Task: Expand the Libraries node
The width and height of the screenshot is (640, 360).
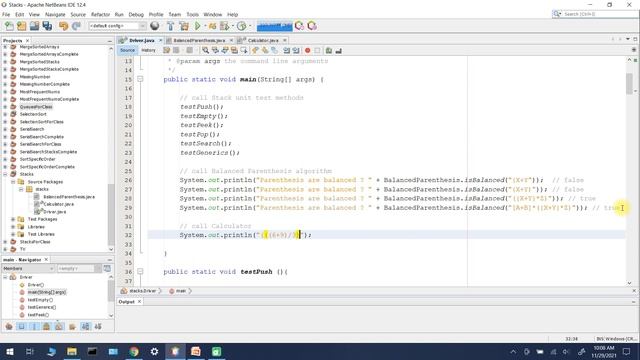Action: point(13,227)
